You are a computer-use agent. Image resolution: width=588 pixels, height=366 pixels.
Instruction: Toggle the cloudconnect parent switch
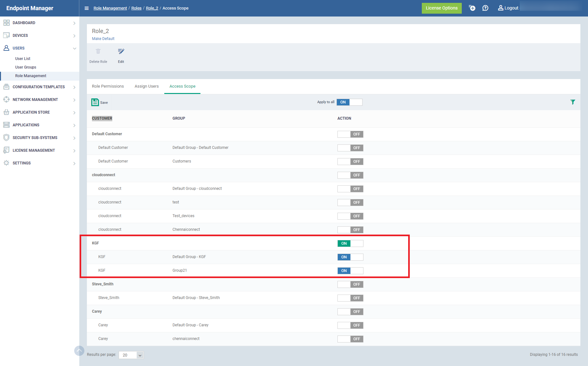350,175
